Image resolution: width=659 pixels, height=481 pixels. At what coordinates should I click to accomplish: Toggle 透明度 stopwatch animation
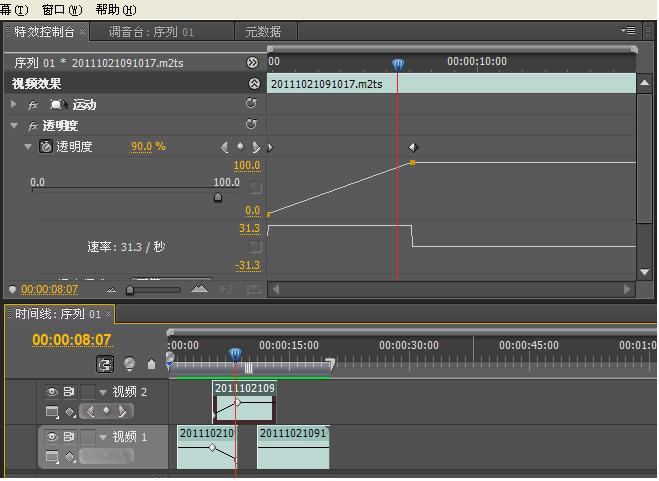point(45,146)
